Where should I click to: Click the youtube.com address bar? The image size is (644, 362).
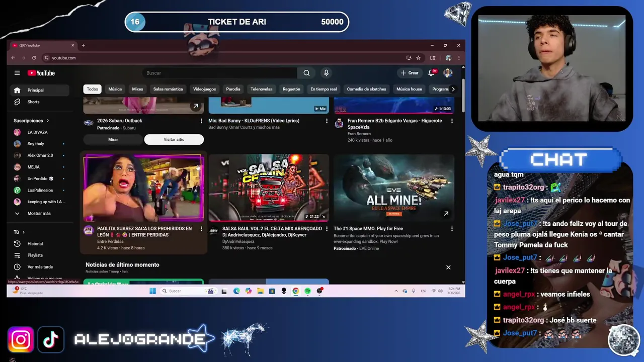(x=224, y=58)
